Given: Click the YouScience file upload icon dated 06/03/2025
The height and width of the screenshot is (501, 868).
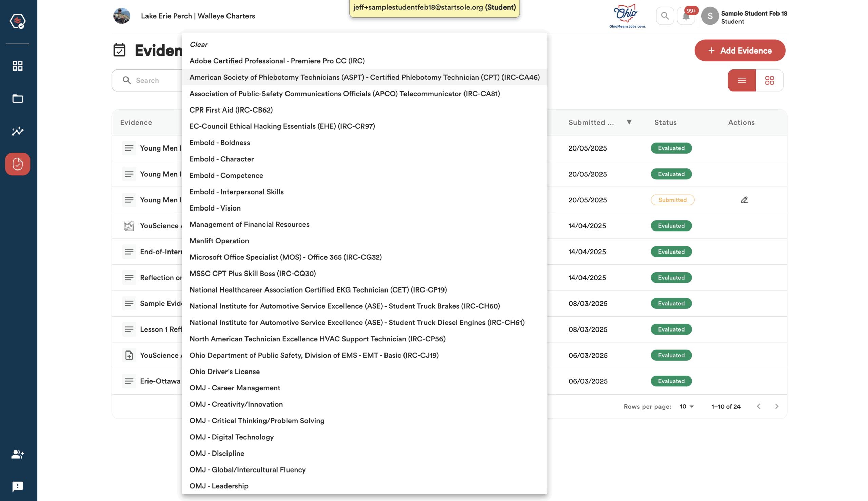Looking at the screenshot, I should (129, 355).
